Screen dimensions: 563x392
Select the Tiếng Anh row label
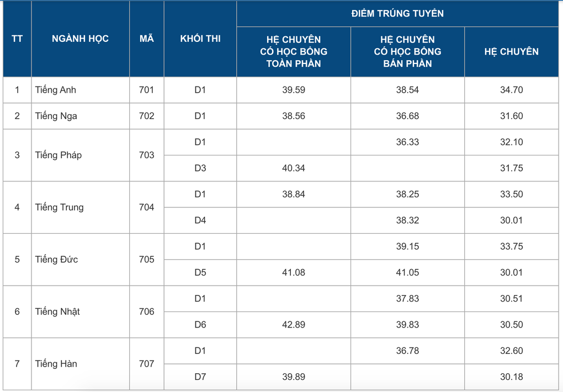point(56,90)
